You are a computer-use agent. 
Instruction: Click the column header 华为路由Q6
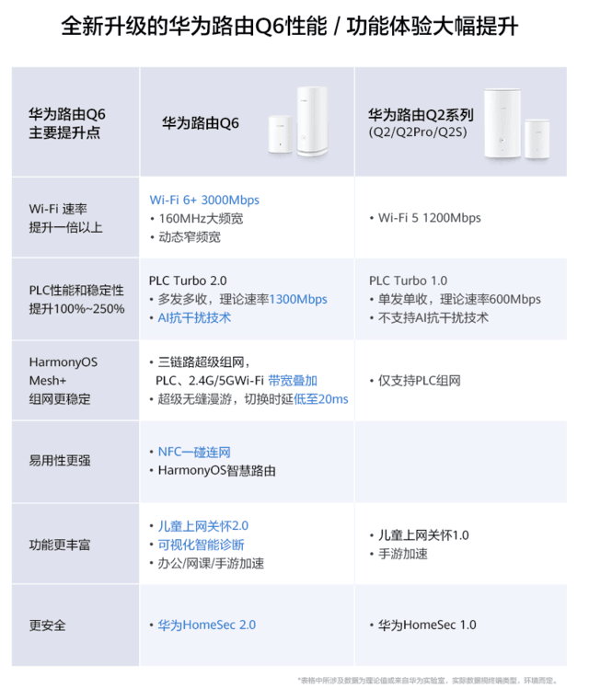(x=200, y=122)
